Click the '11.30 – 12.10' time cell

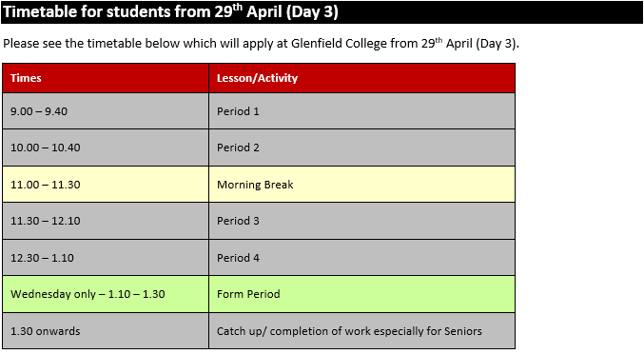click(106, 221)
